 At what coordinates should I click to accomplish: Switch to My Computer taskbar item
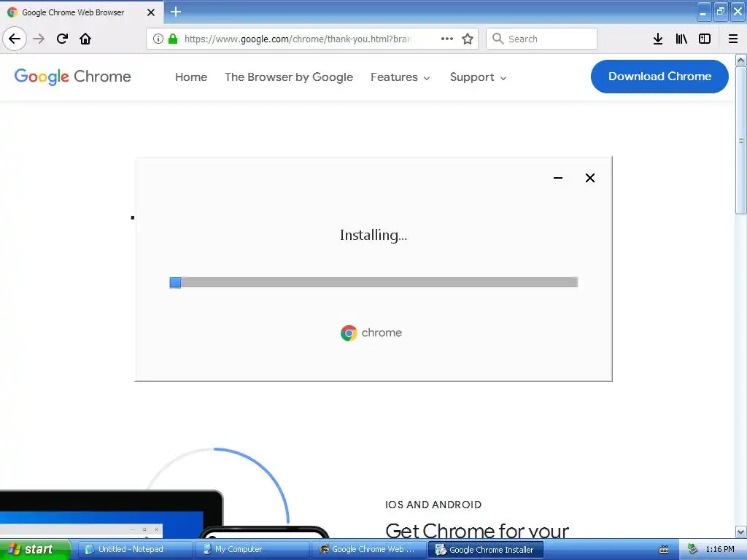click(252, 550)
